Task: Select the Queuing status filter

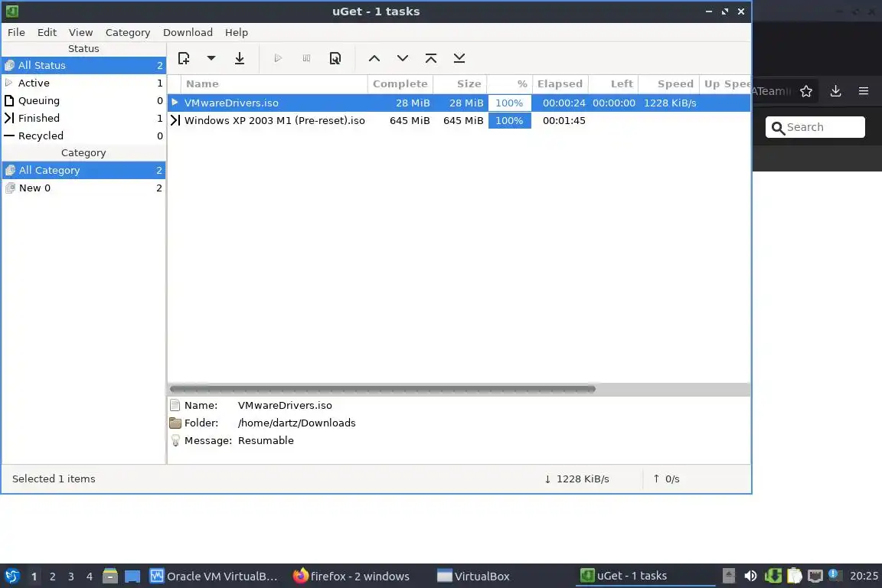Action: [83, 100]
